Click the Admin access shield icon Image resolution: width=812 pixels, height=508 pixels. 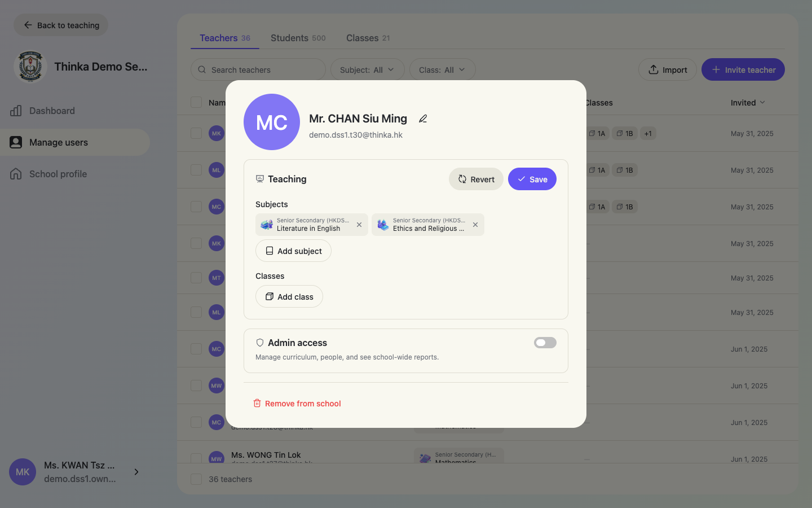(x=260, y=343)
